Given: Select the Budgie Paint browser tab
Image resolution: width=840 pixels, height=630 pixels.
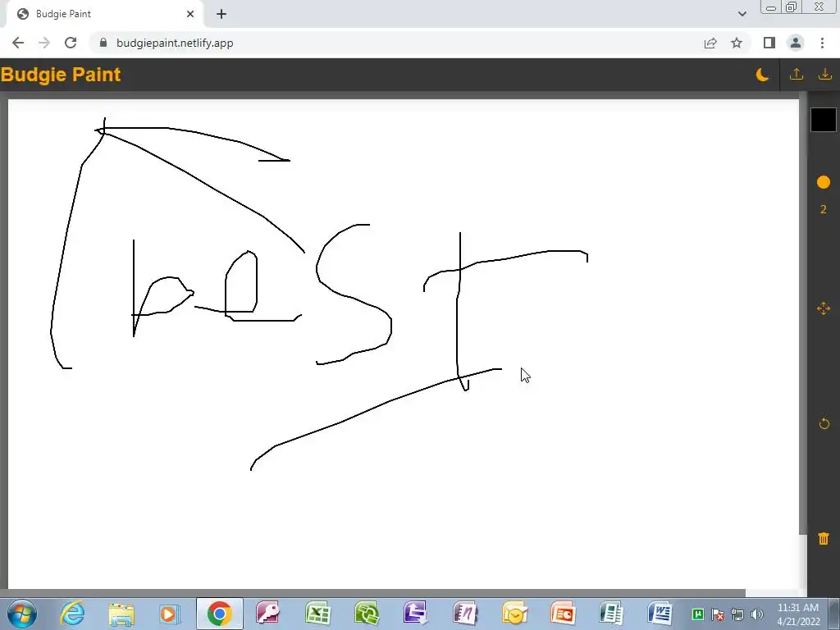Looking at the screenshot, I should pyautogui.click(x=104, y=14).
